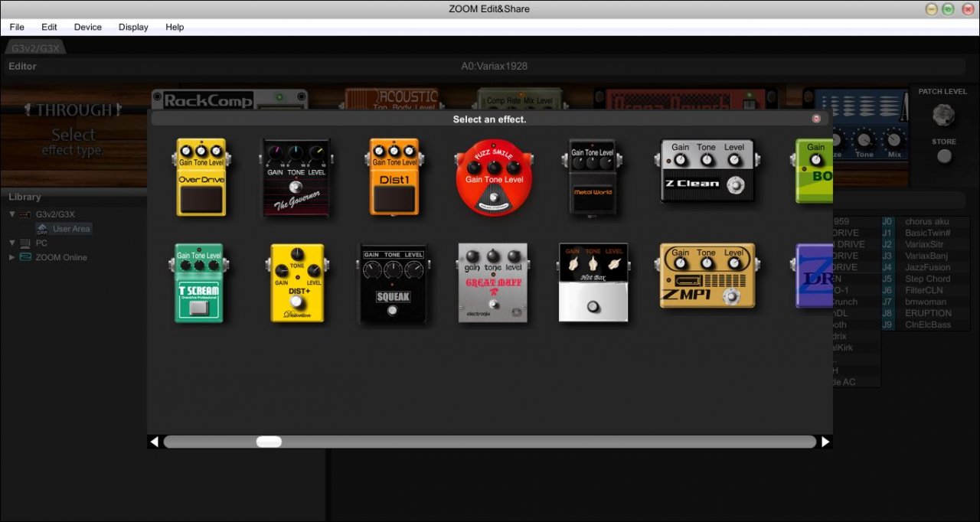Select the OverDrive pedal effect
Screen dimensions: 980x522
click(201, 177)
